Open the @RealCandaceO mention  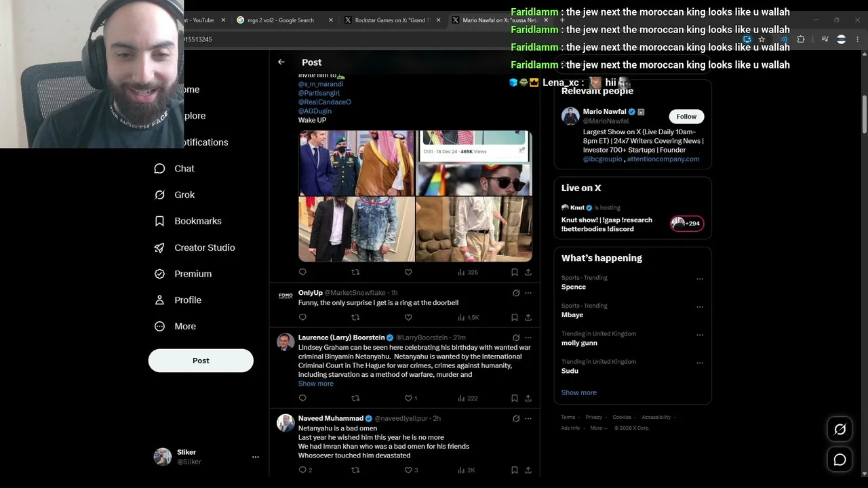coord(325,102)
